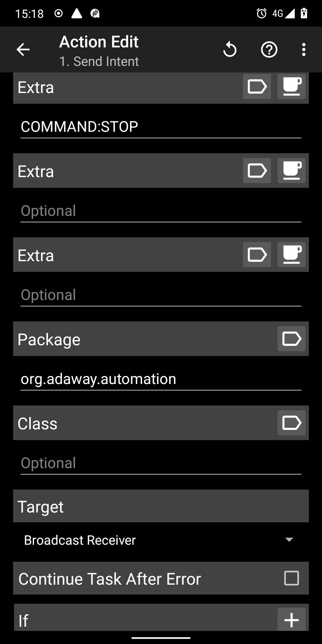Tap the back arrow in header
Image resolution: width=322 pixels, height=644 pixels.
(x=23, y=49)
